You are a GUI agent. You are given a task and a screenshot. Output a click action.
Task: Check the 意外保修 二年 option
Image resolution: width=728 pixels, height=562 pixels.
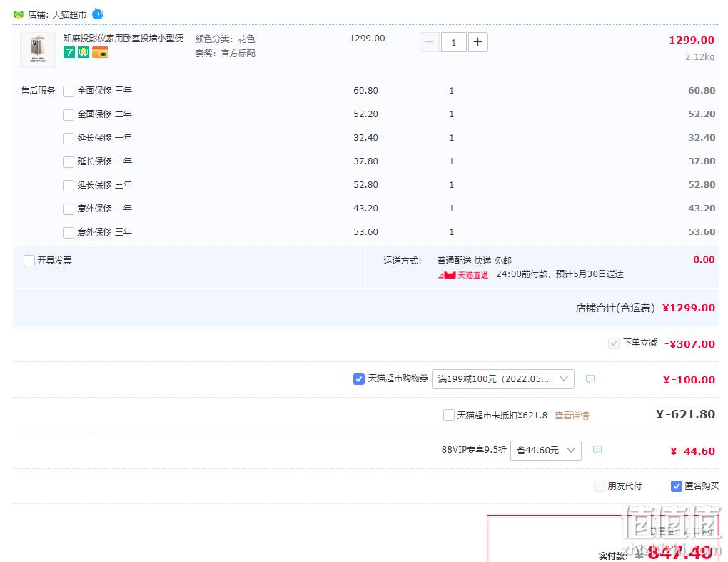pyautogui.click(x=69, y=209)
